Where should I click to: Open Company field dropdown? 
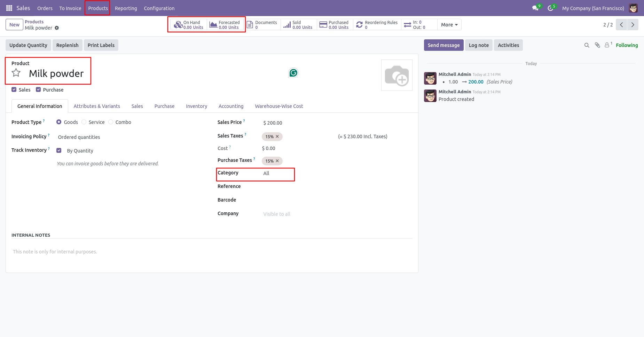point(337,214)
